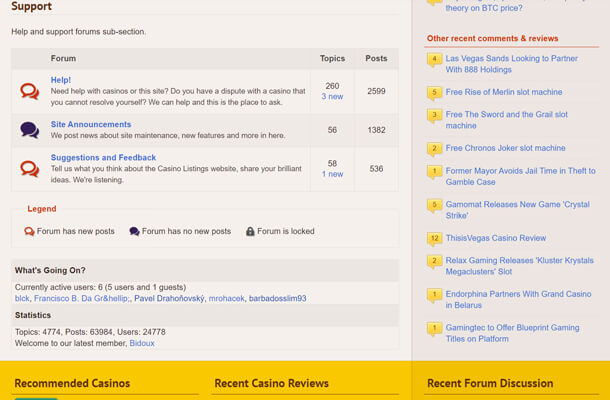This screenshot has height=400, width=610.
Task: Click the 56 topics count for Site Announcements
Action: pos(332,130)
